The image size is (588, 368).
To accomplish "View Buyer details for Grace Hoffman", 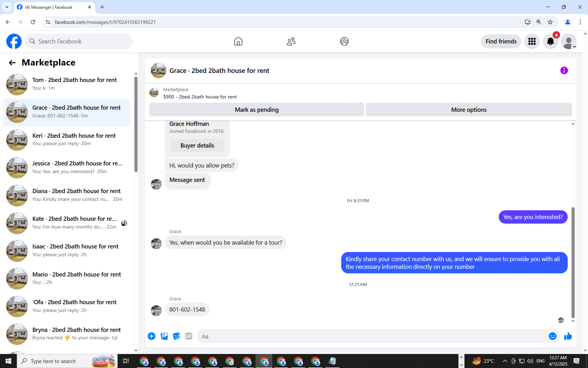I will (x=197, y=145).
